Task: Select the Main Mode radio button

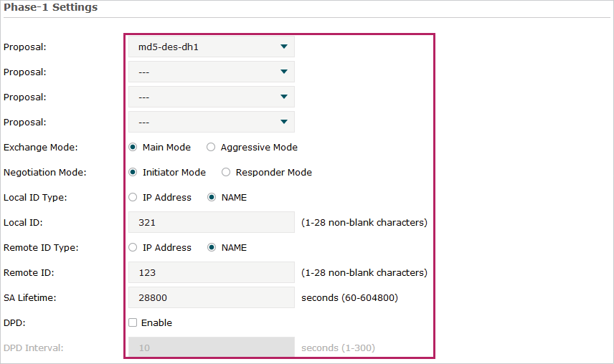Action: (x=133, y=148)
